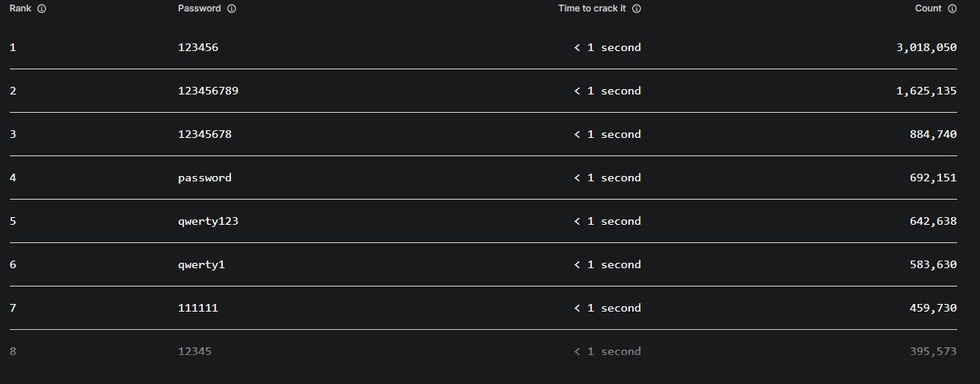Click the info icon beside Rank
980x384 pixels.
[x=41, y=9]
